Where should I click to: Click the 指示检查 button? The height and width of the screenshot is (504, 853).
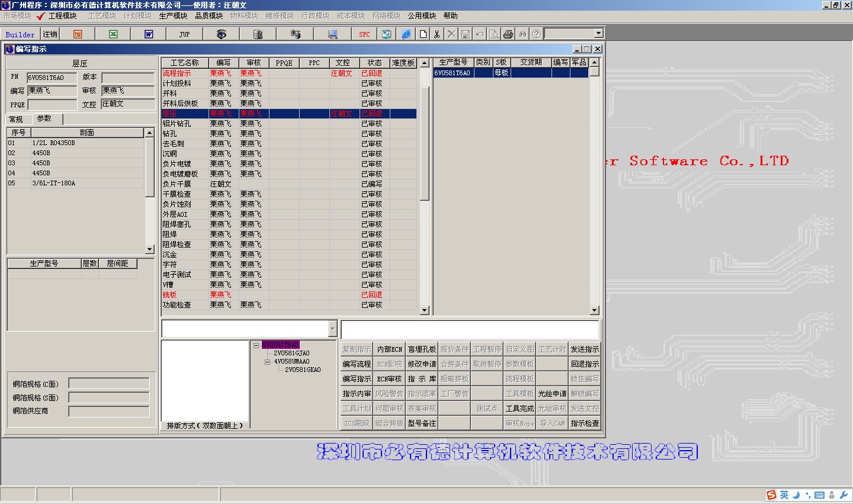[x=585, y=423]
